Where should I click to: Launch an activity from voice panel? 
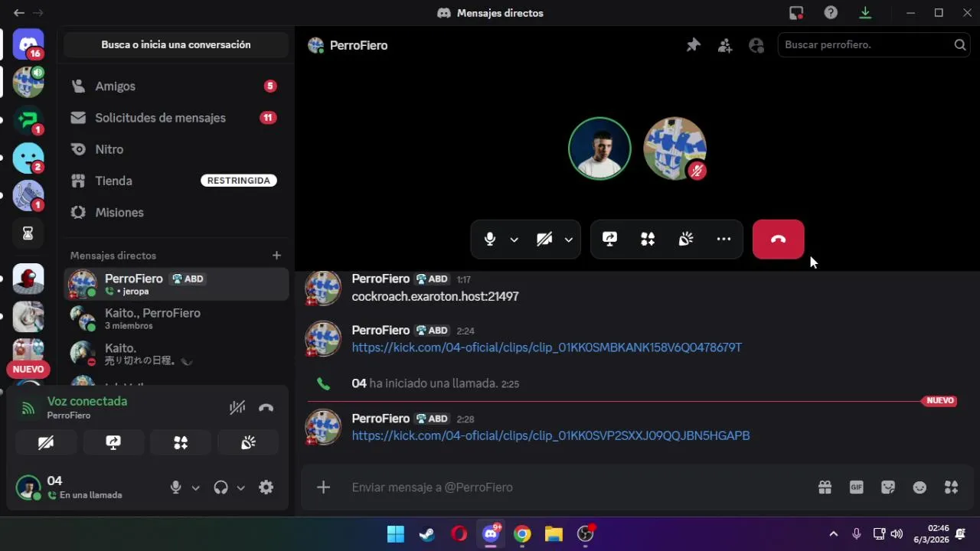(x=181, y=442)
